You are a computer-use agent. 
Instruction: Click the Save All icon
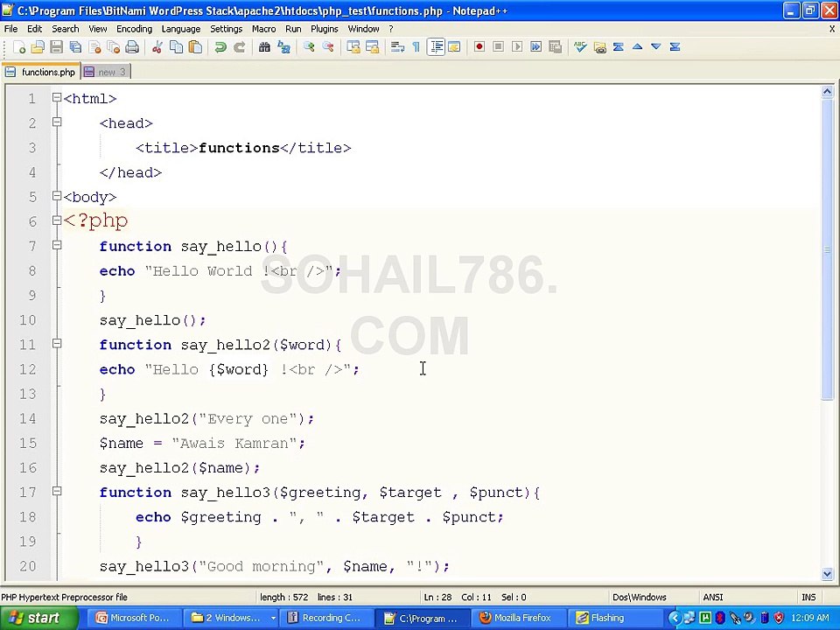click(75, 47)
